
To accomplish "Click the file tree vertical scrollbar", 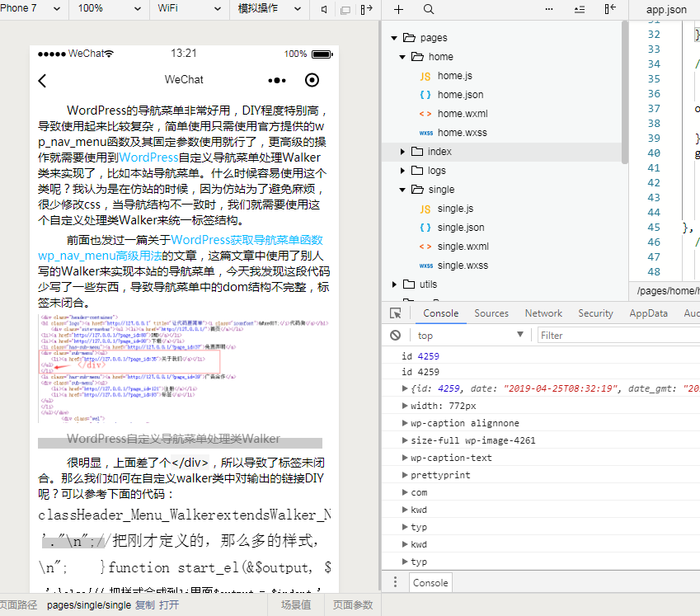I will point(624,92).
